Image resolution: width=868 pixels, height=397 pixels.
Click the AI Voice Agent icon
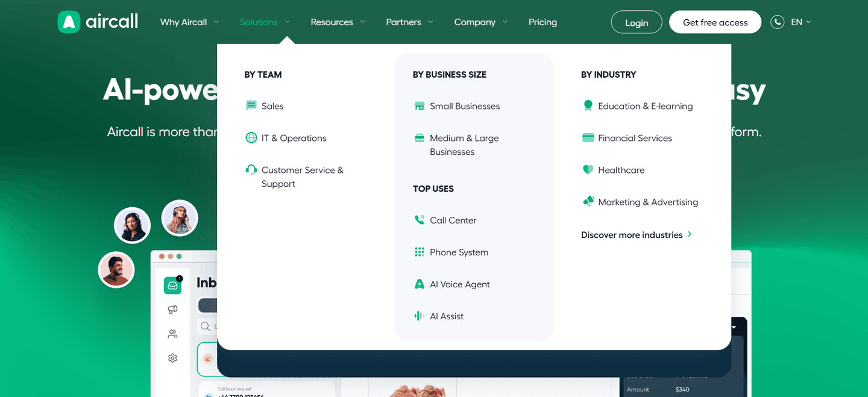pos(420,284)
